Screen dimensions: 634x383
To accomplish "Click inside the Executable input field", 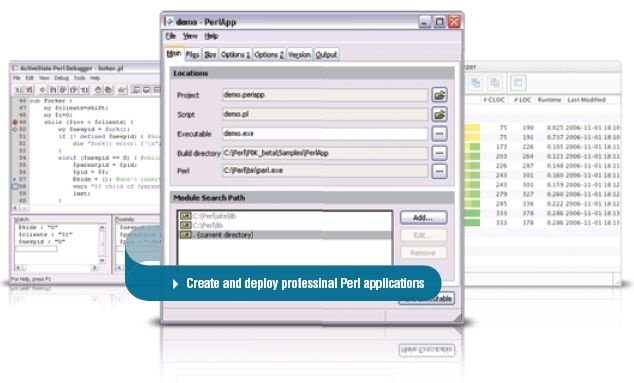I will pos(325,133).
